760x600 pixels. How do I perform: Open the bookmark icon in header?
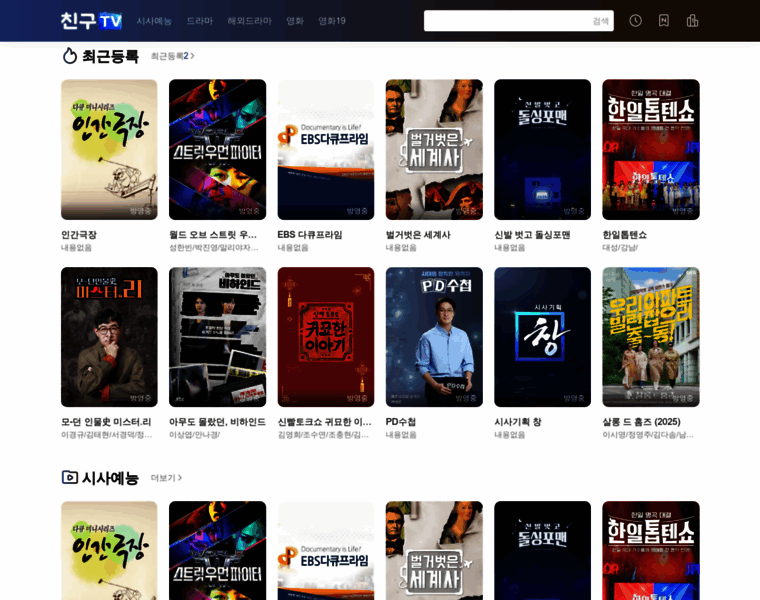click(x=664, y=20)
